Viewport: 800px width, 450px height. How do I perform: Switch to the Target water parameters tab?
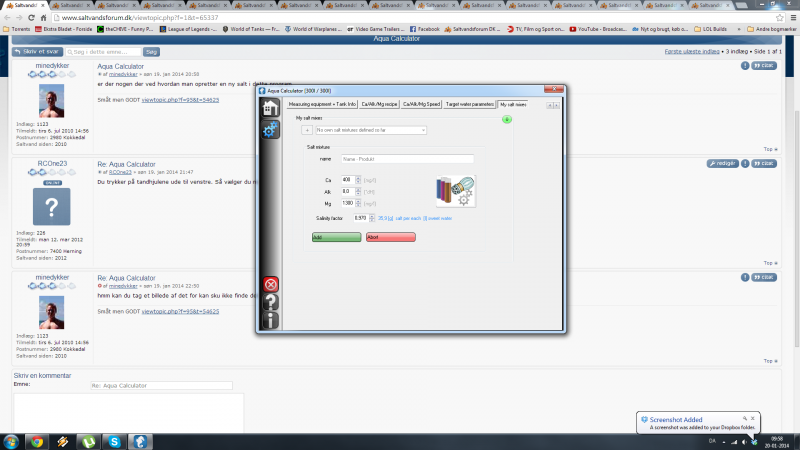coord(469,104)
